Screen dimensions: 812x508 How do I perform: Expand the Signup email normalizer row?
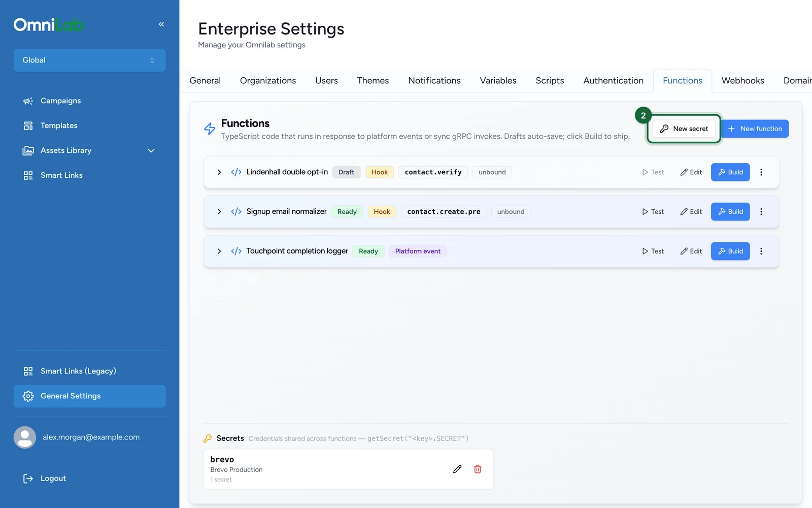[x=219, y=212]
